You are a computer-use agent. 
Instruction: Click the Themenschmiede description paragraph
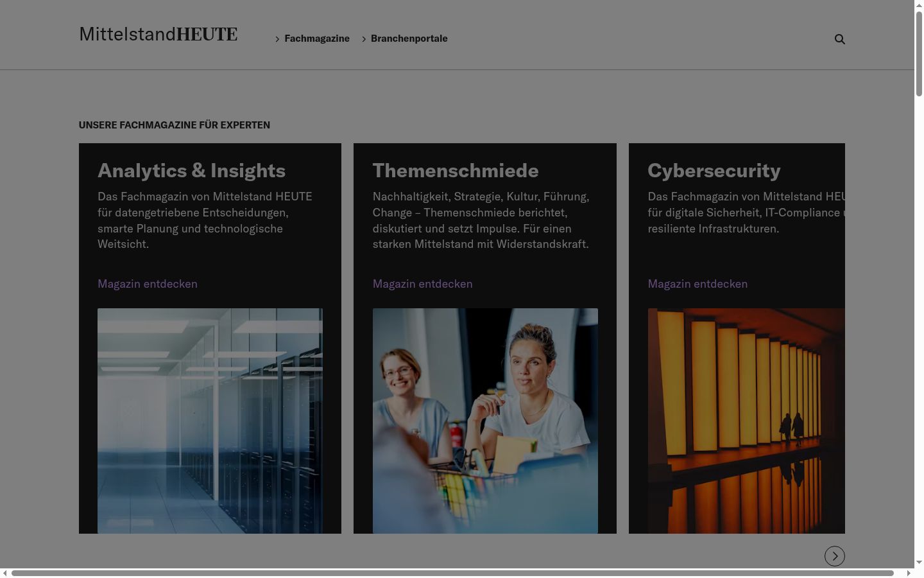[481, 220]
